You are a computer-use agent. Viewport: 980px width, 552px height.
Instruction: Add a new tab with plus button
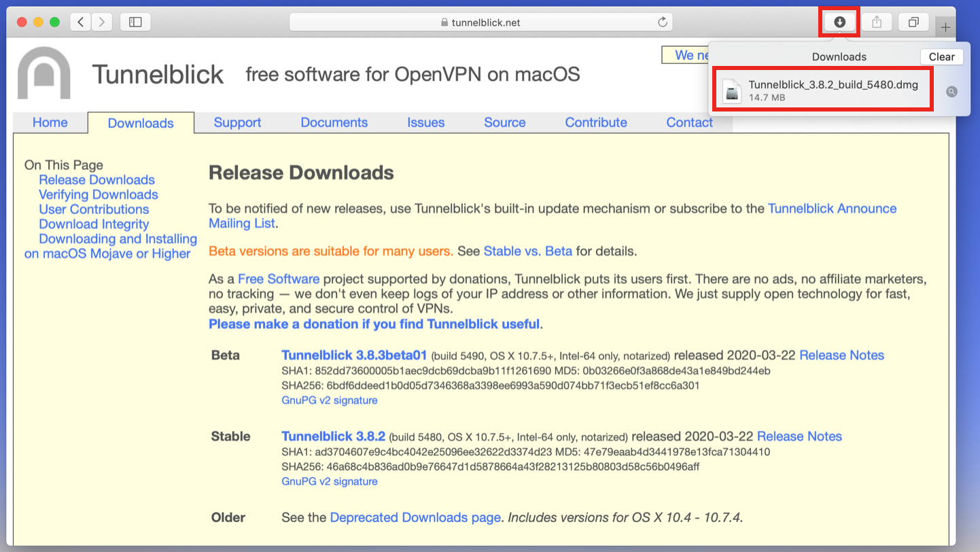pos(945,28)
